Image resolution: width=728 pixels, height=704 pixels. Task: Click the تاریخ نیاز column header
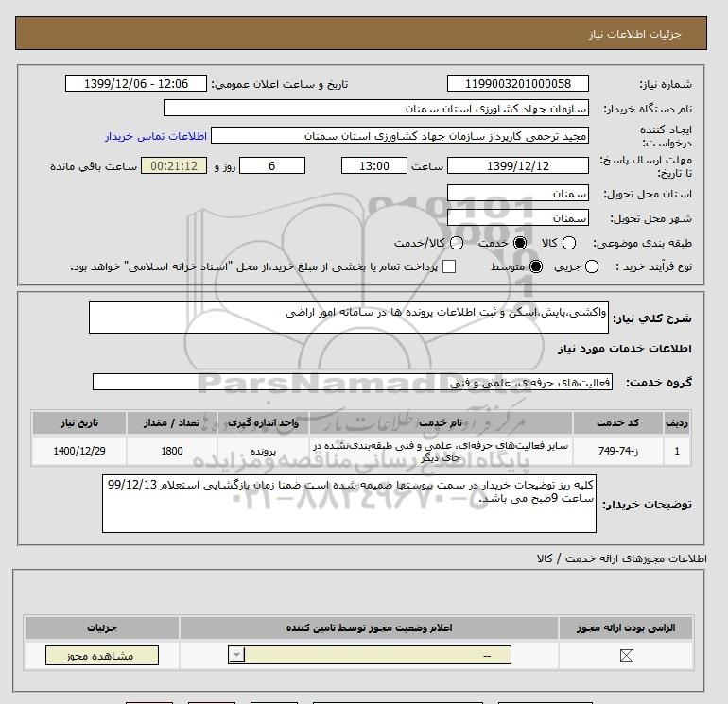point(78,422)
